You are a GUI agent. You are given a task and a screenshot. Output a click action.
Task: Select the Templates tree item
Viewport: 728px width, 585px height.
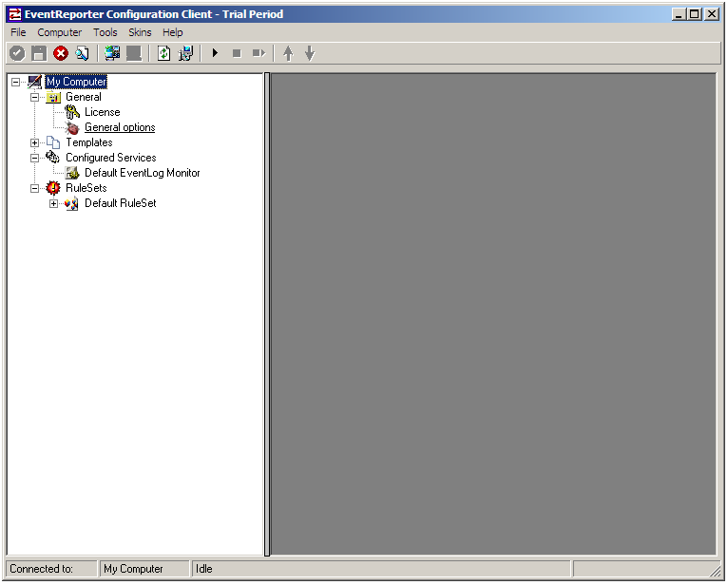pyautogui.click(x=89, y=142)
